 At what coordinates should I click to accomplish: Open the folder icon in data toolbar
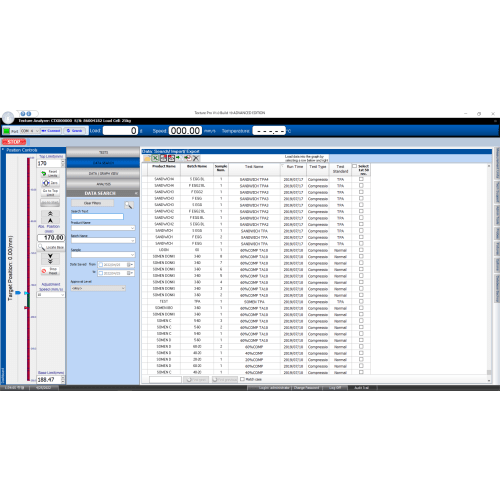(x=147, y=158)
